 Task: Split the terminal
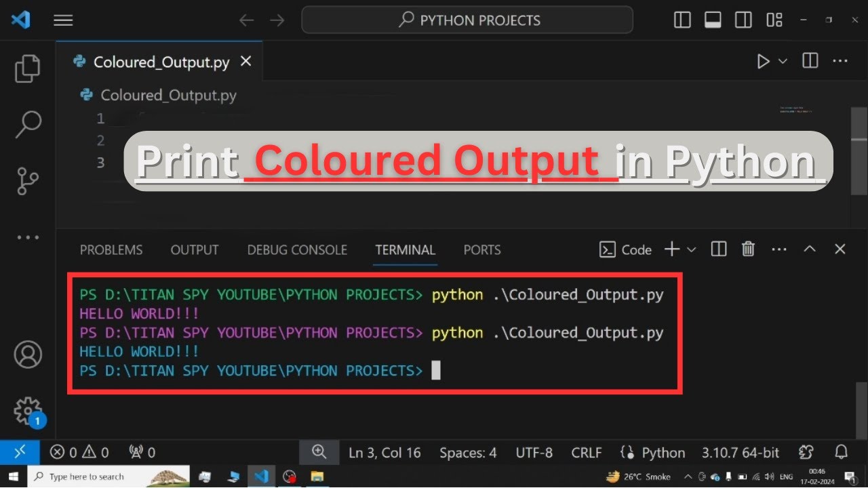coord(719,249)
